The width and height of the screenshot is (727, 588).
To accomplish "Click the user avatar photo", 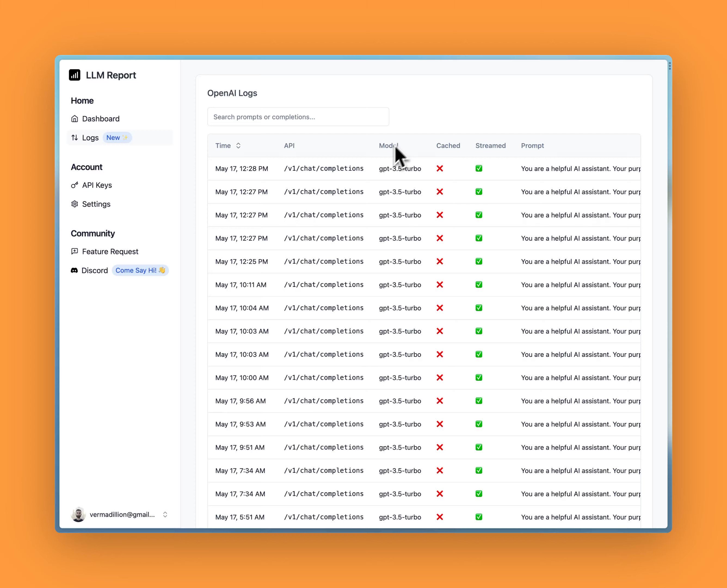I will [78, 514].
